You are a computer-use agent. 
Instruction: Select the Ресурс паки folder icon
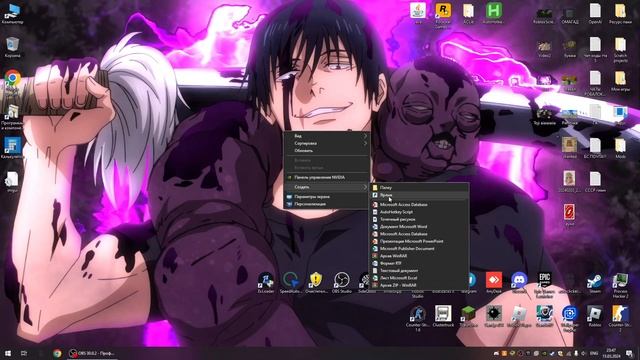pyautogui.click(x=620, y=13)
